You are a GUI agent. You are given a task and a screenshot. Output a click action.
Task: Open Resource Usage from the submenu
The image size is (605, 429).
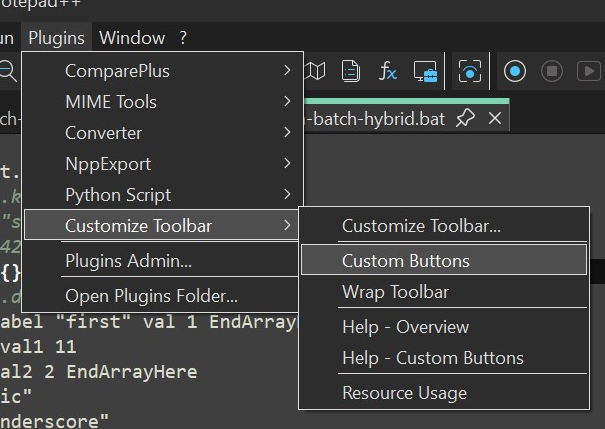point(404,393)
